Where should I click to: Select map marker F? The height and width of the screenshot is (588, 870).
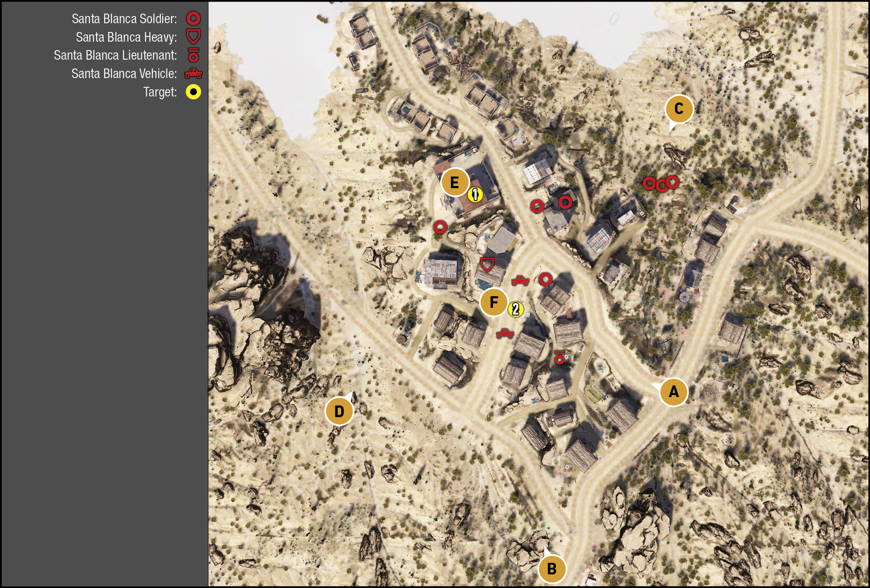point(494,302)
